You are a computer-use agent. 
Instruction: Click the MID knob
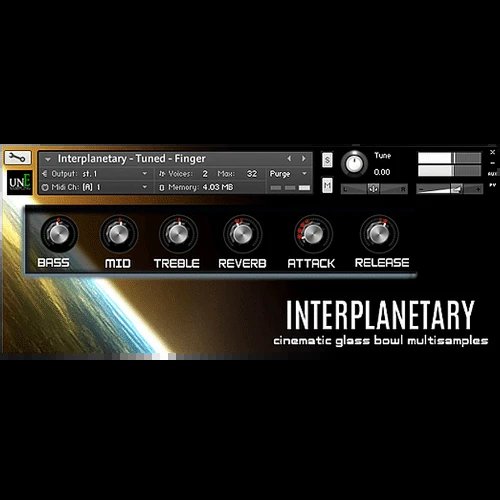(119, 234)
